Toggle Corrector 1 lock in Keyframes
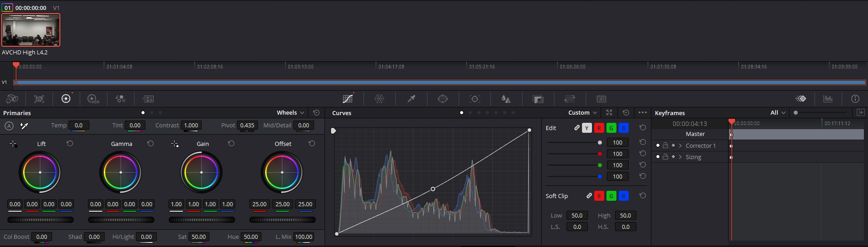 [x=665, y=145]
